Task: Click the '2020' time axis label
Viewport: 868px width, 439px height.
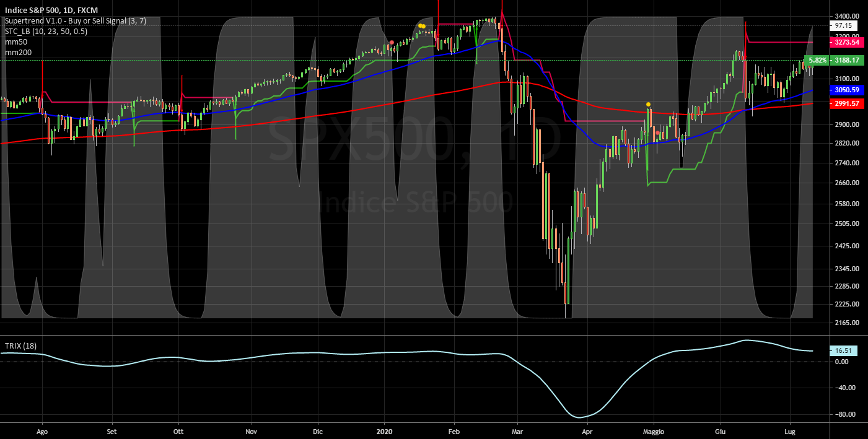Action: point(385,431)
